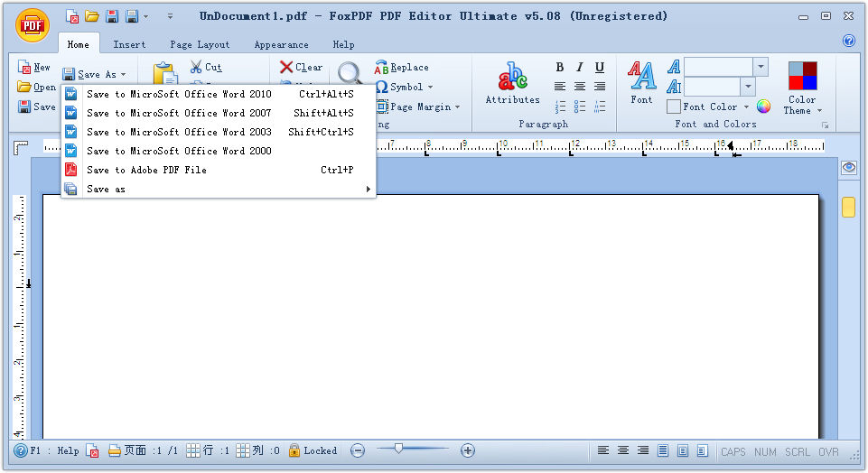Click F1 Help icon in status bar
The height and width of the screenshot is (473, 868).
21,450
